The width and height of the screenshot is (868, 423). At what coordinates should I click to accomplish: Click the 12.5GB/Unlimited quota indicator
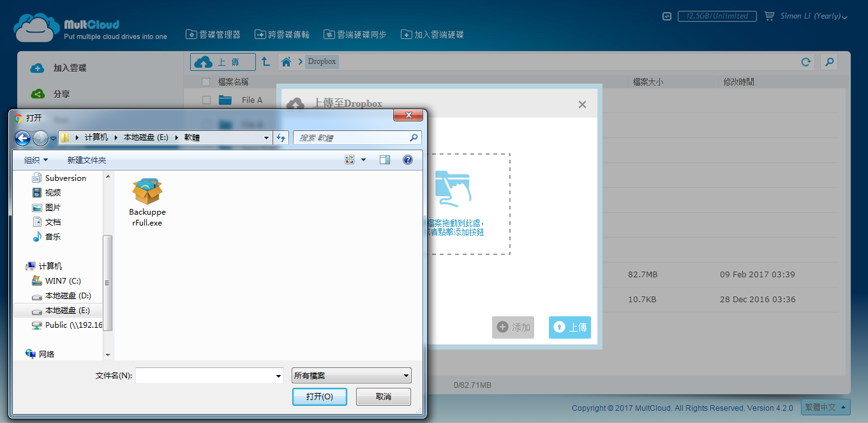[717, 17]
